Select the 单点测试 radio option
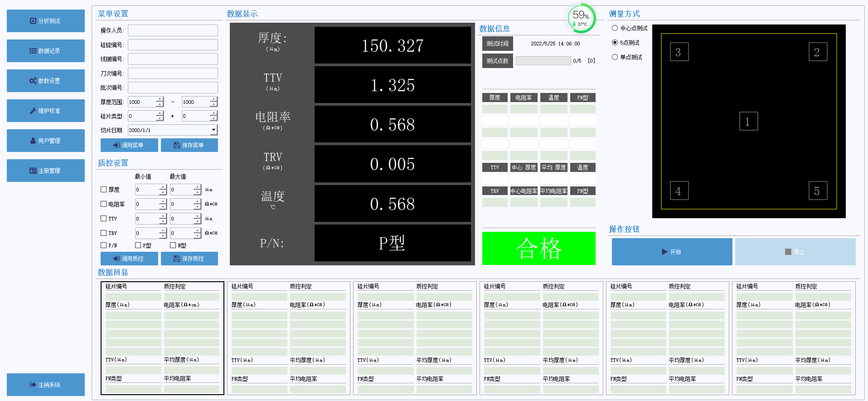Image resolution: width=868 pixels, height=401 pixels. [x=615, y=57]
